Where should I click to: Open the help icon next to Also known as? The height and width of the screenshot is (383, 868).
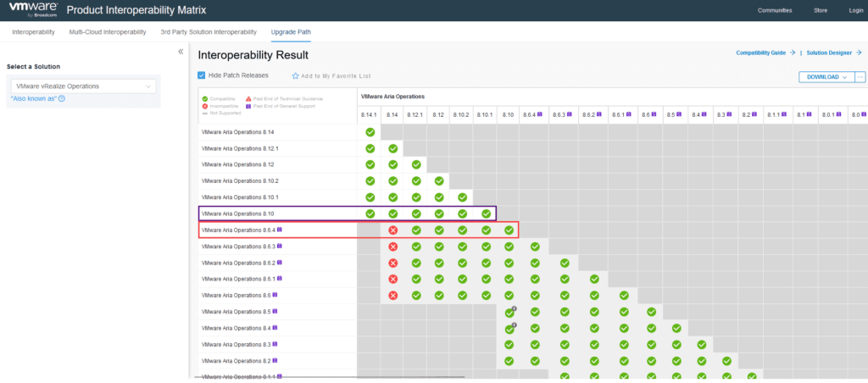click(62, 98)
